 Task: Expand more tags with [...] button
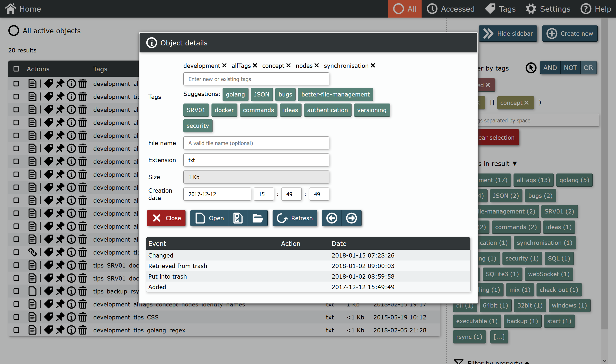click(499, 337)
